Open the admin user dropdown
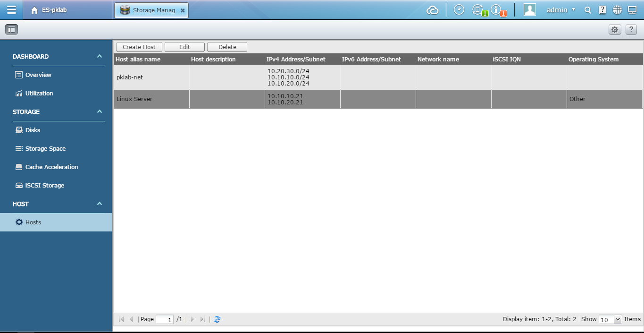 561,10
